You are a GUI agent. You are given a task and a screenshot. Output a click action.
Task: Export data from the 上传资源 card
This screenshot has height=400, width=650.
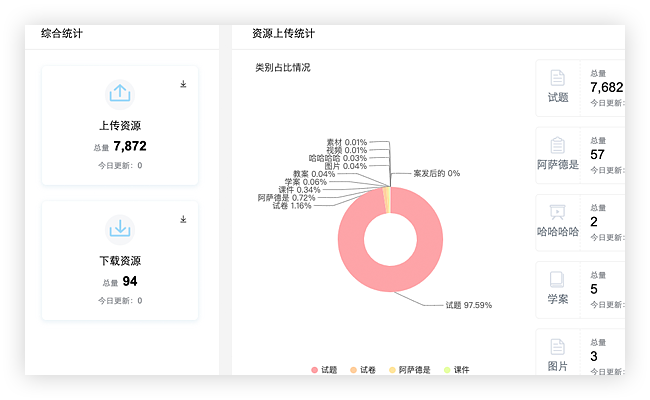click(x=183, y=85)
